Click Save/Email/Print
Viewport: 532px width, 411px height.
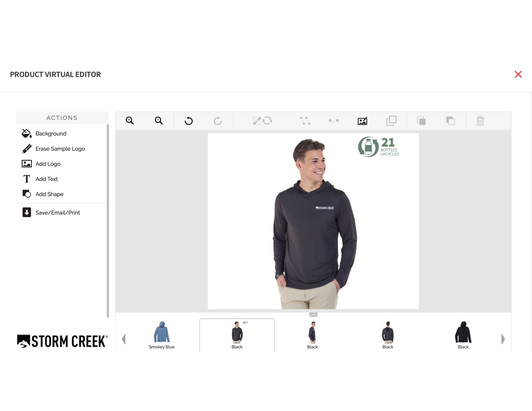[57, 213]
